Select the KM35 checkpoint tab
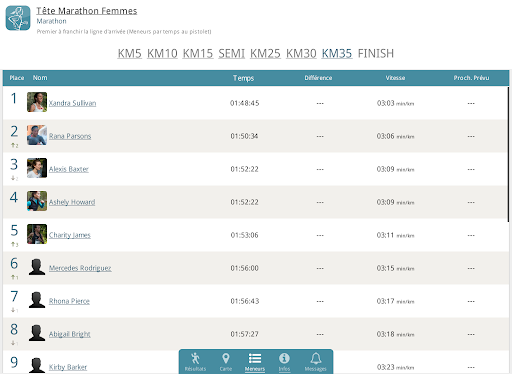Viewport: 512px width, 374px height. click(337, 53)
